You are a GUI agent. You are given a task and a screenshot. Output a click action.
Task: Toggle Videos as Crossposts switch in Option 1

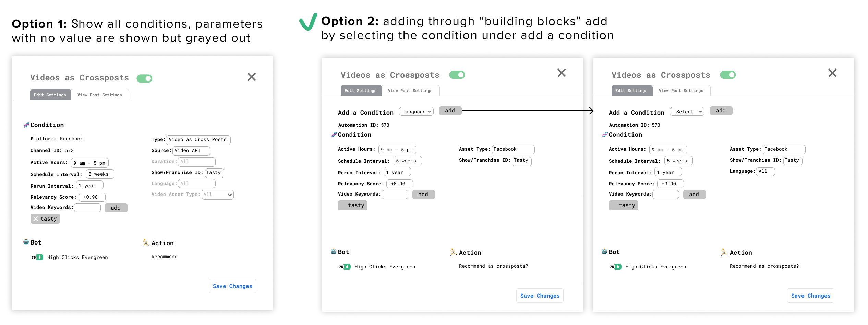pyautogui.click(x=145, y=78)
